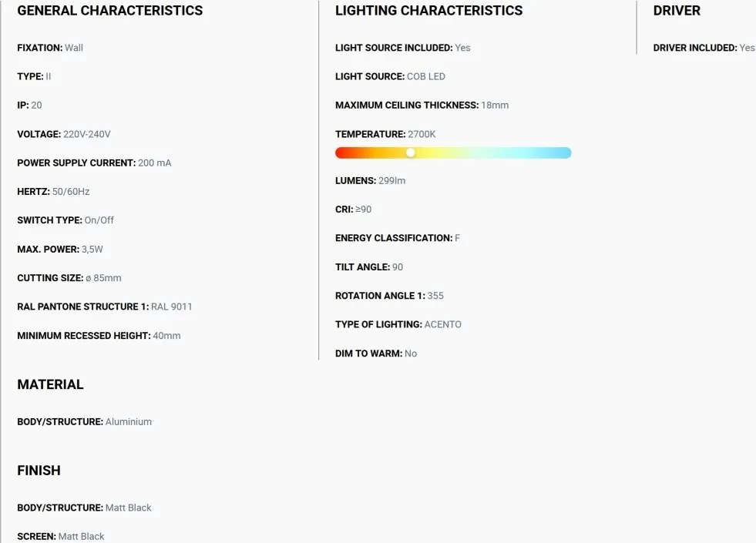The width and height of the screenshot is (756, 543).
Task: Click the Temperature 2700K label
Action: click(x=385, y=134)
